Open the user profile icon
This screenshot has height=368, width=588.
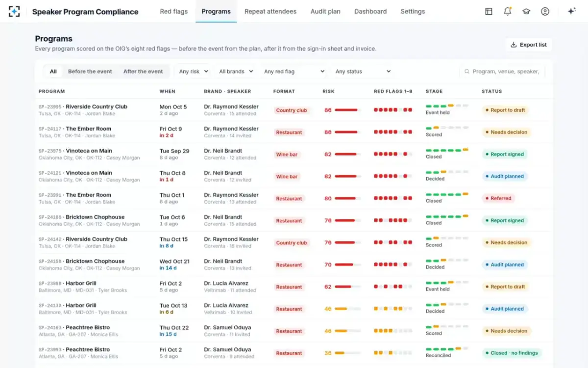545,11
